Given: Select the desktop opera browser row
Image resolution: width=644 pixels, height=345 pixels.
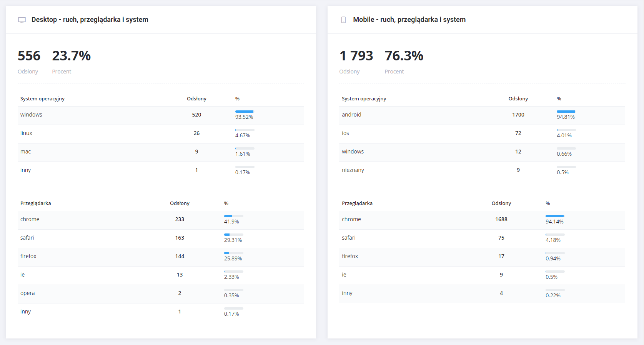Looking at the screenshot, I should coord(161,294).
